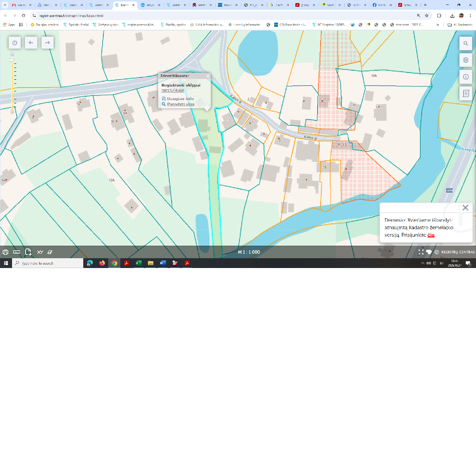Open the map layers panel
Screen dimensions: 476x453
click(x=466, y=60)
